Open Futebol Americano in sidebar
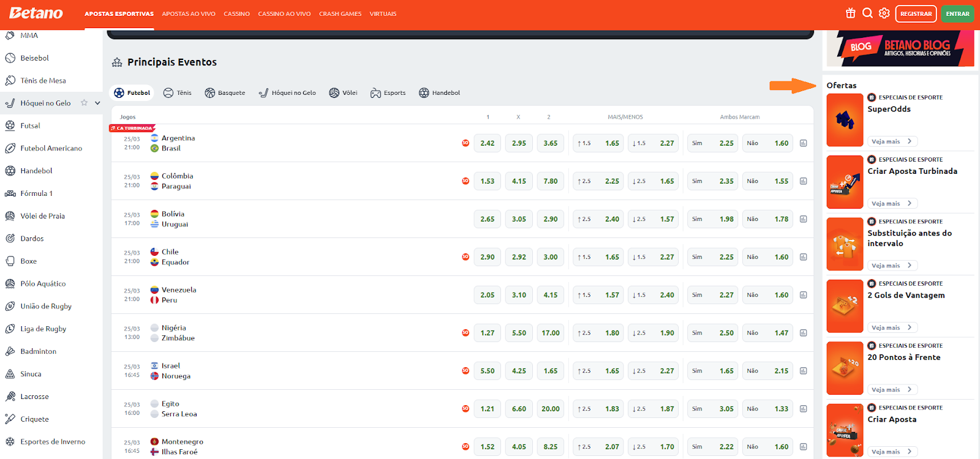The height and width of the screenshot is (459, 980). point(51,148)
